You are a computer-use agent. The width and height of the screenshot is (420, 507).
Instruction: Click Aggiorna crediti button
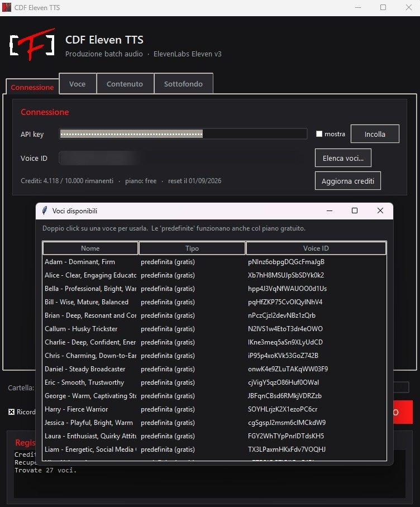(x=348, y=181)
